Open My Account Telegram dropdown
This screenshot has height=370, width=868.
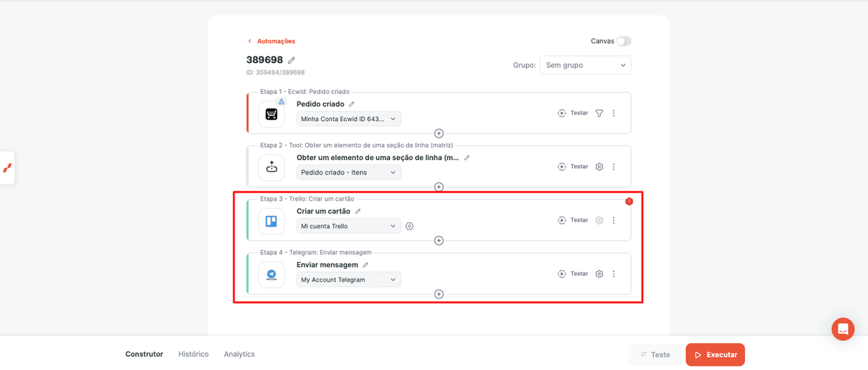click(x=349, y=279)
